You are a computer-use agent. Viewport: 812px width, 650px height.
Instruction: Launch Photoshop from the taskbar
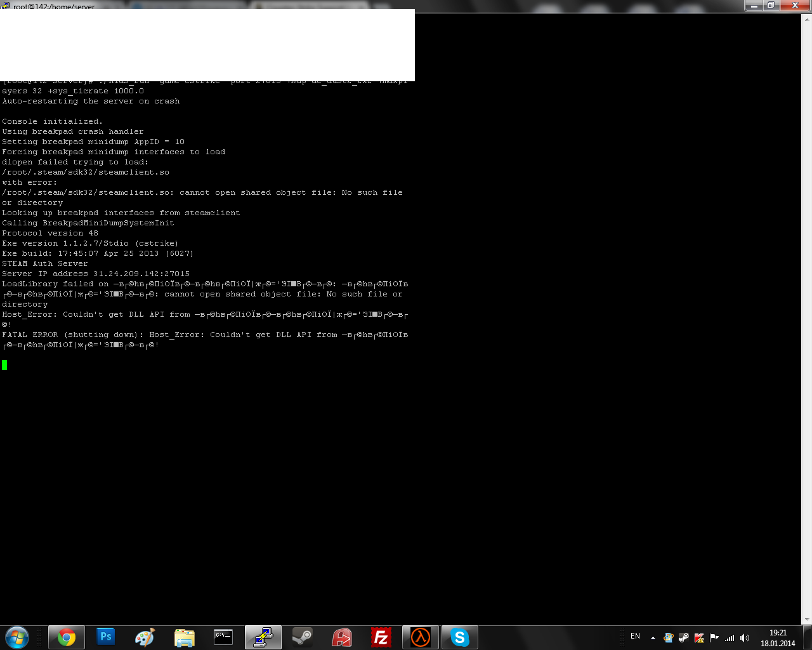[x=106, y=637]
